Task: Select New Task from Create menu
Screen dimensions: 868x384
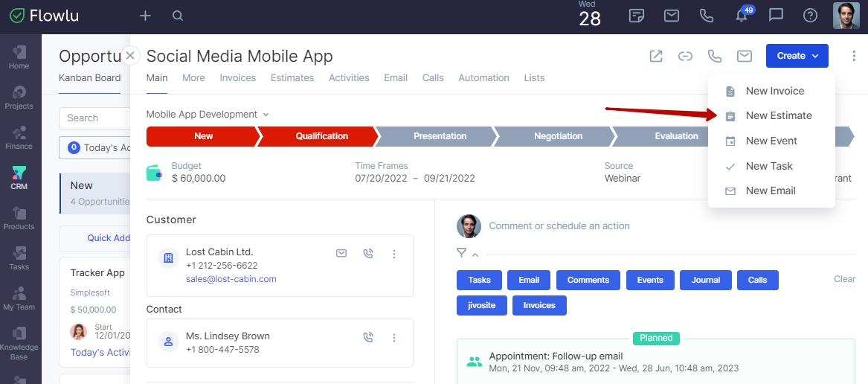Action: [771, 166]
